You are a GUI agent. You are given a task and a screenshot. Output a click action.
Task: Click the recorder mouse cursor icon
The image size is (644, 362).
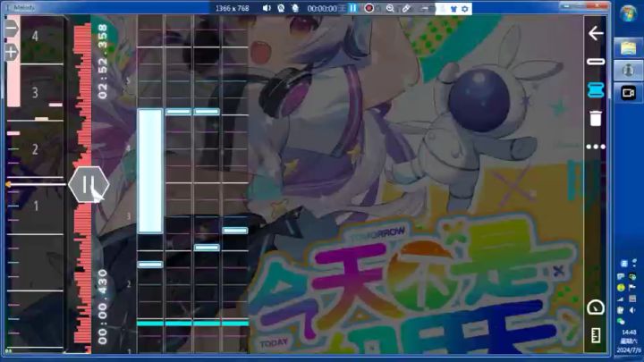tap(295, 8)
